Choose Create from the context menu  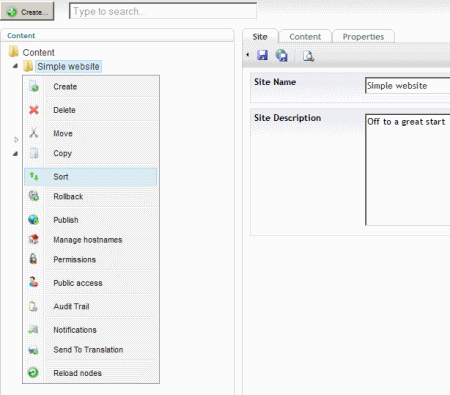tap(91, 87)
